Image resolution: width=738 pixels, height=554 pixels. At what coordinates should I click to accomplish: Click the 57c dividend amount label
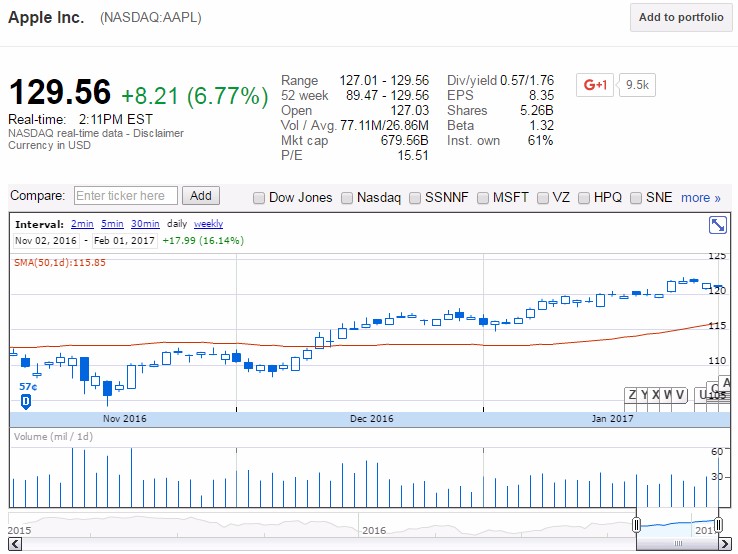pos(28,387)
